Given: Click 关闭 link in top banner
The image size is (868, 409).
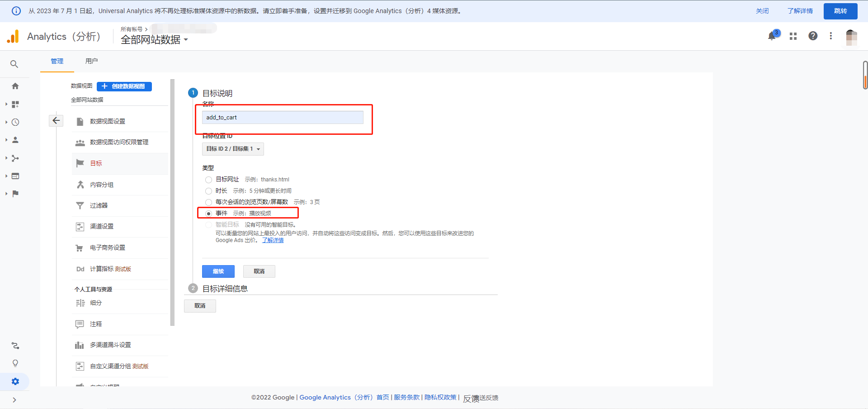Looking at the screenshot, I should pos(762,11).
